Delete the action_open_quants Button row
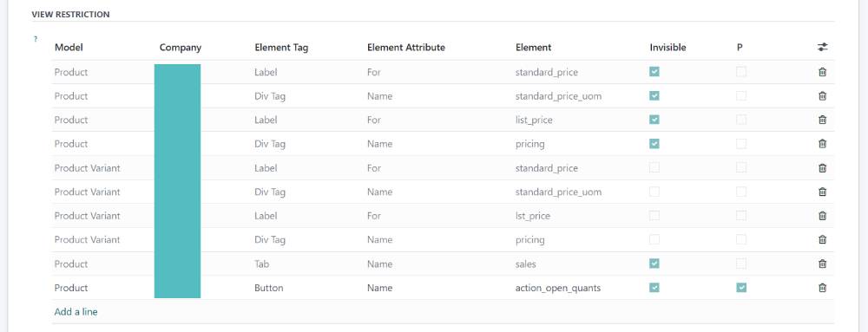The width and height of the screenshot is (868, 332). click(x=822, y=288)
